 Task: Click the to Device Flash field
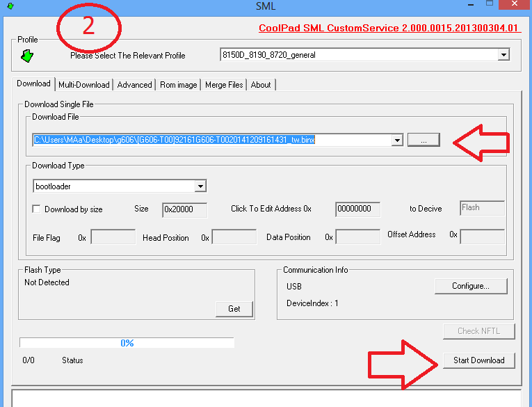point(482,208)
